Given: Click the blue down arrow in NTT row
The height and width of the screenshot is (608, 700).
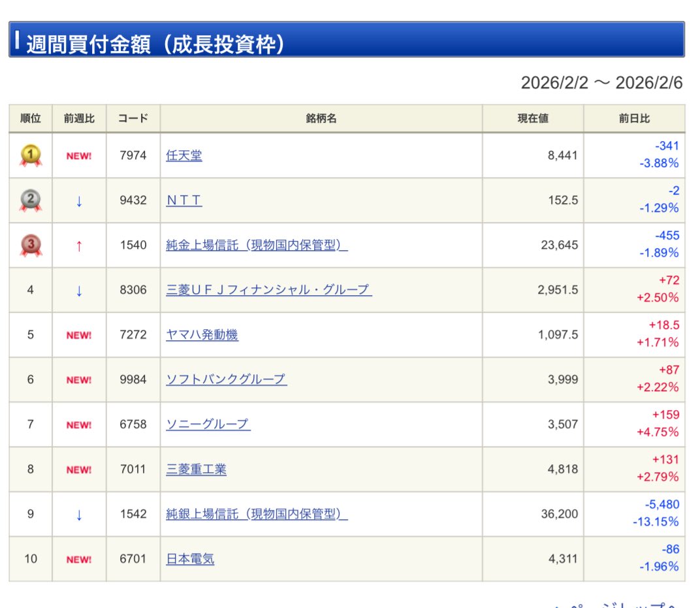Looking at the screenshot, I should (79, 201).
